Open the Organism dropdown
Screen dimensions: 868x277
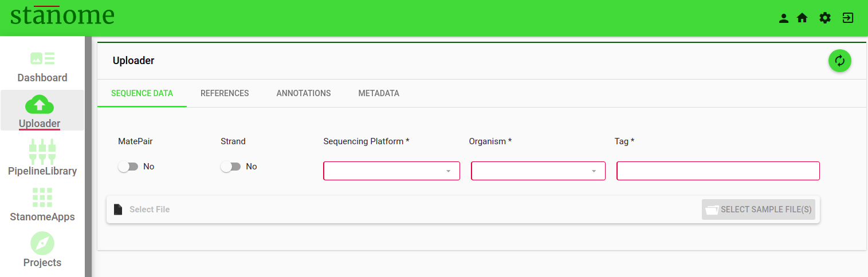[538, 171]
